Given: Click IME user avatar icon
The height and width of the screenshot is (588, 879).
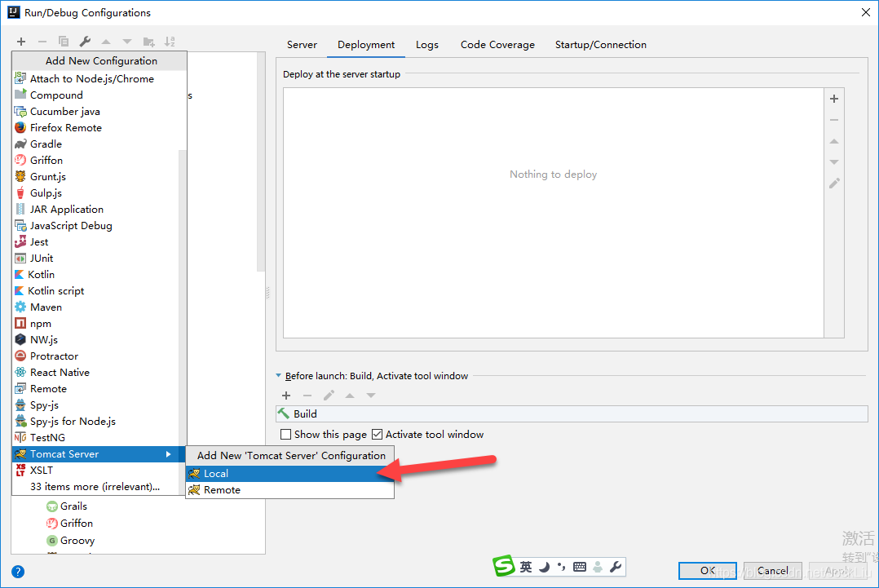Looking at the screenshot, I should (598, 568).
